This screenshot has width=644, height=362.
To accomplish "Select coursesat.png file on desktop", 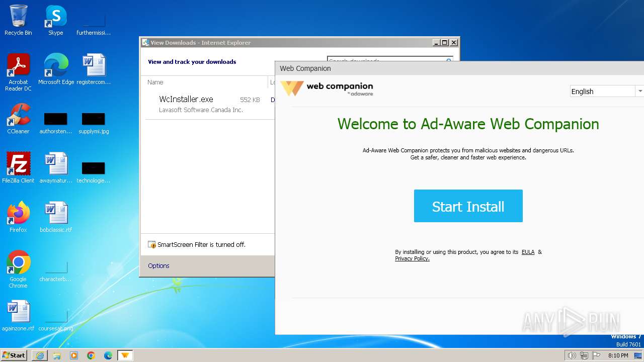I will click(56, 320).
